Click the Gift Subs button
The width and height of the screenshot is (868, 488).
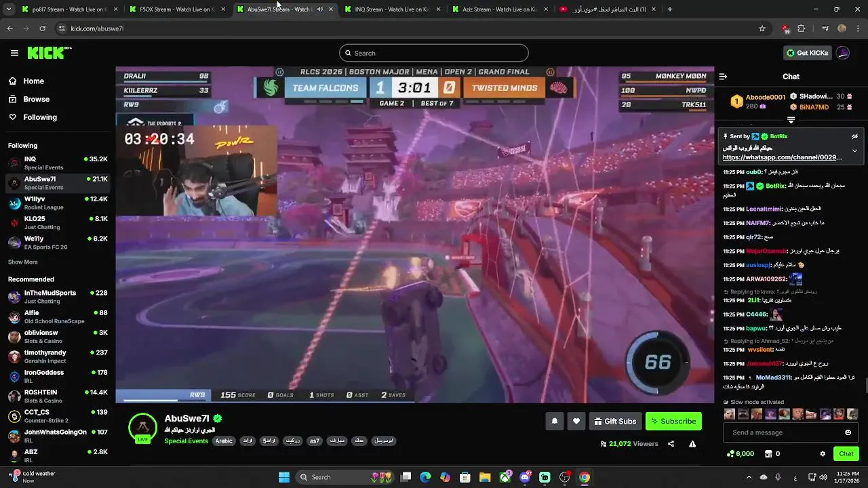[615, 421]
